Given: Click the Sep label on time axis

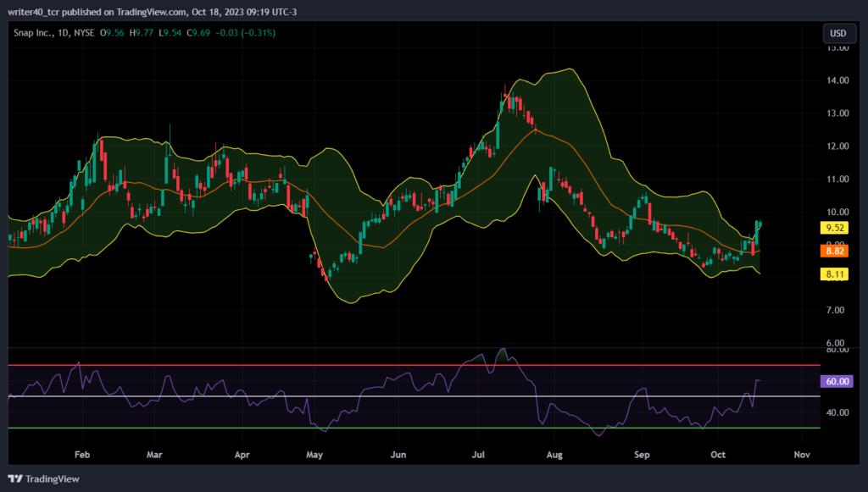Looking at the screenshot, I should 642,455.
